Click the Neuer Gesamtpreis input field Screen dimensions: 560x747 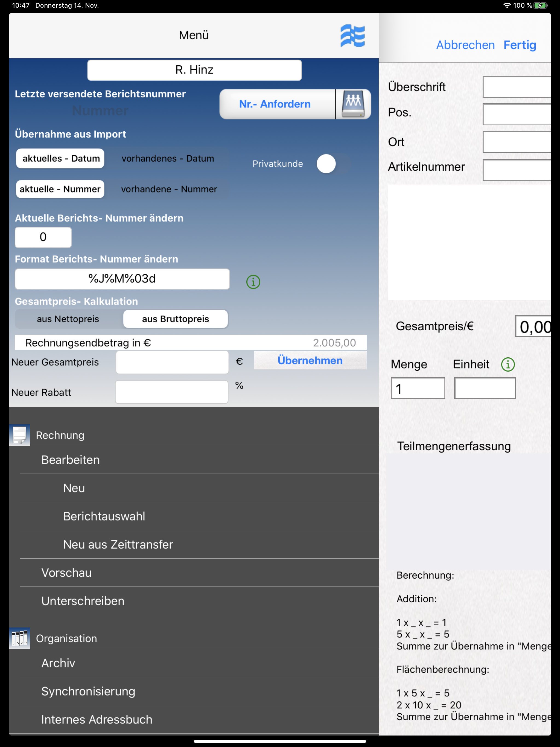coord(172,362)
